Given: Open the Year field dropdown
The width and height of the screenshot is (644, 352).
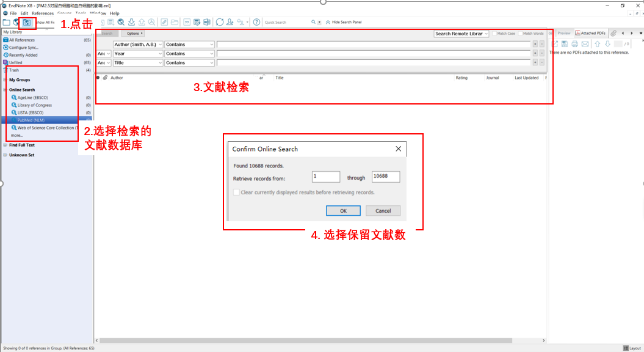Looking at the screenshot, I should point(138,54).
